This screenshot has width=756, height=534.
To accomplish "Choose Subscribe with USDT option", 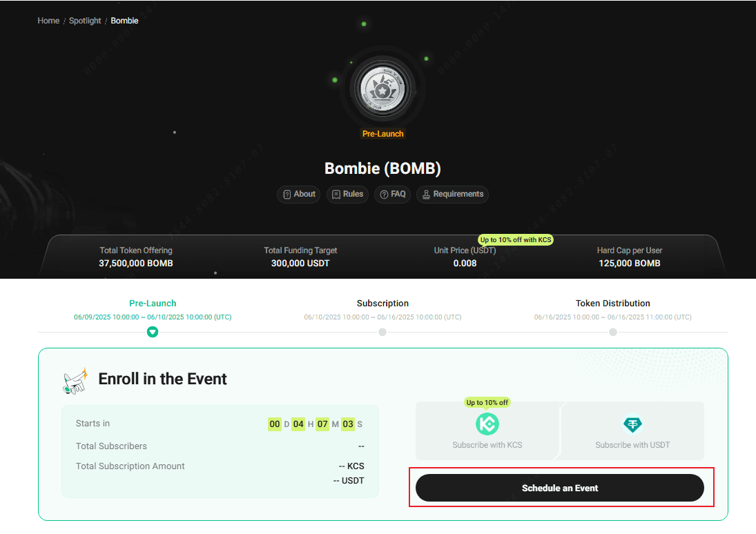I will 632,431.
